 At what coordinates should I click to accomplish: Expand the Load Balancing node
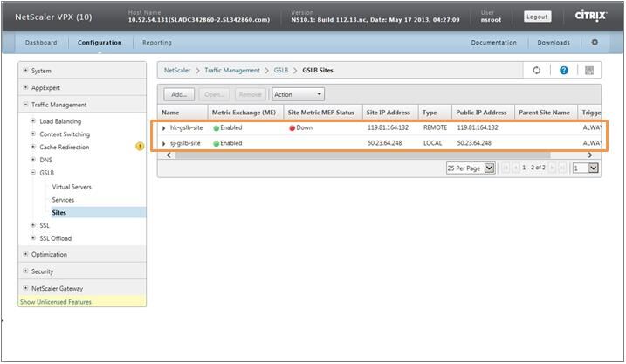(33, 121)
